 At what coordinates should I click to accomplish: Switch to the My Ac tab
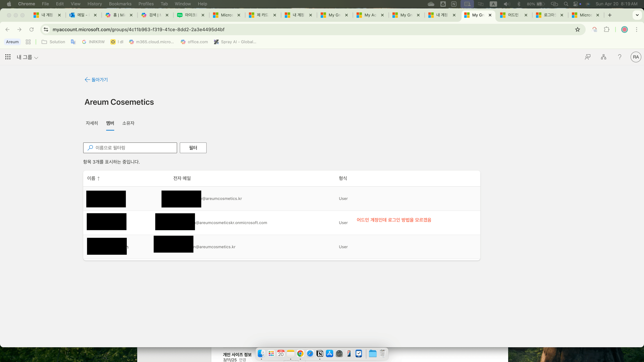pos(370,15)
